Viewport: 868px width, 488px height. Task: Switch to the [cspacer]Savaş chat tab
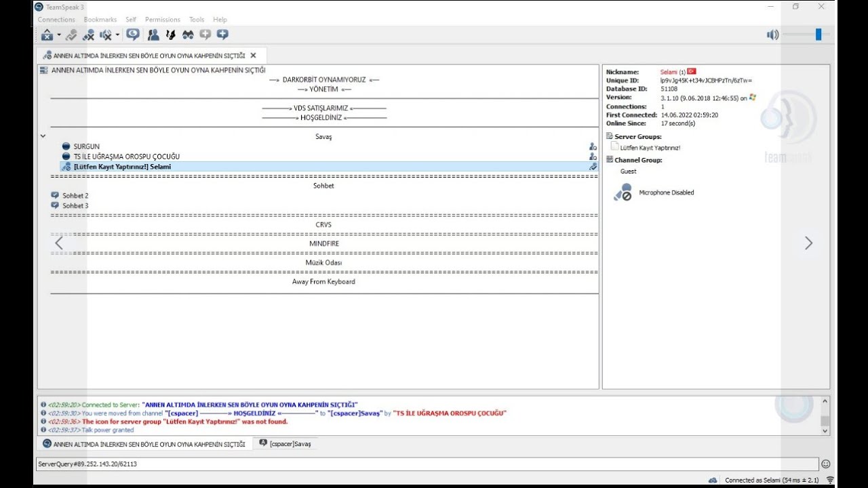[x=285, y=444]
